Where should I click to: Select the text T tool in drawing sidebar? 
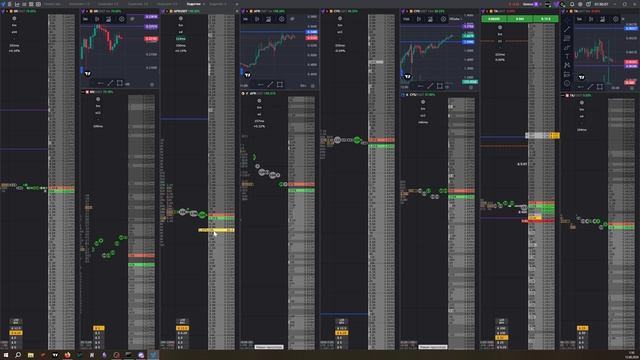(567, 56)
